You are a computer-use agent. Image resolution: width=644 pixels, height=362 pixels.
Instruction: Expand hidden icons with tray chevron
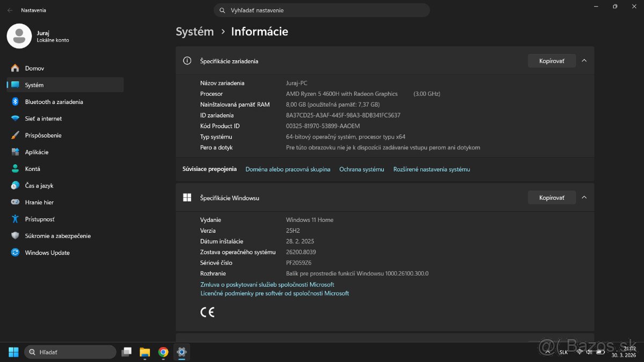point(547,352)
